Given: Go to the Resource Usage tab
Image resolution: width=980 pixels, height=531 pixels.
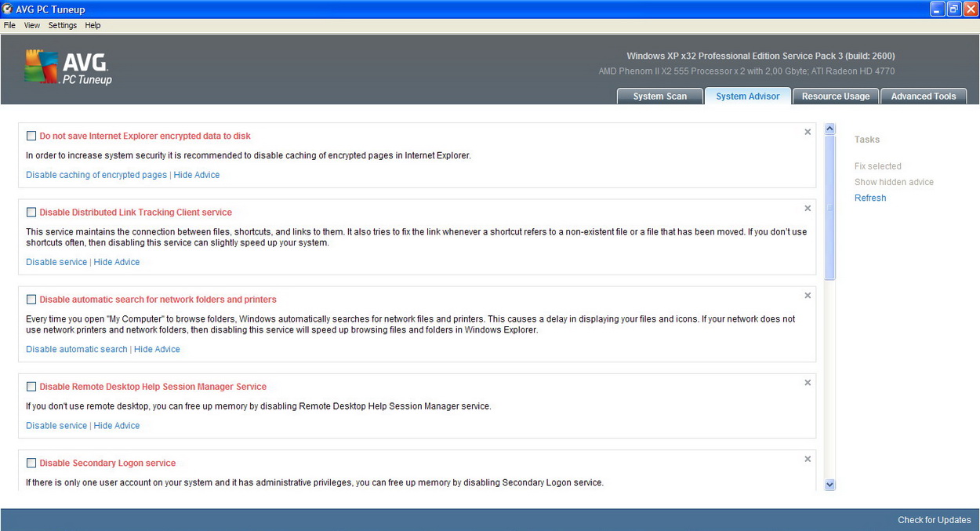Looking at the screenshot, I should pyautogui.click(x=836, y=96).
